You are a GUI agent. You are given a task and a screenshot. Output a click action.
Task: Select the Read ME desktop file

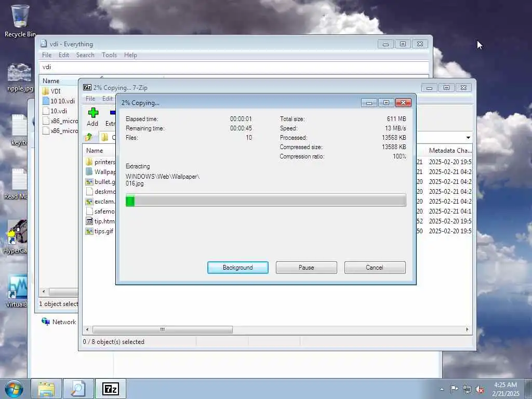tap(16, 184)
